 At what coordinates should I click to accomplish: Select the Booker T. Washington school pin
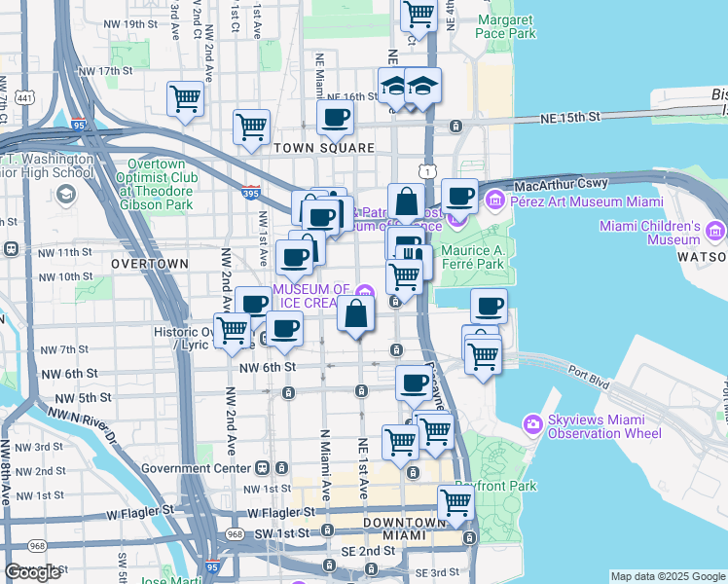[66, 195]
